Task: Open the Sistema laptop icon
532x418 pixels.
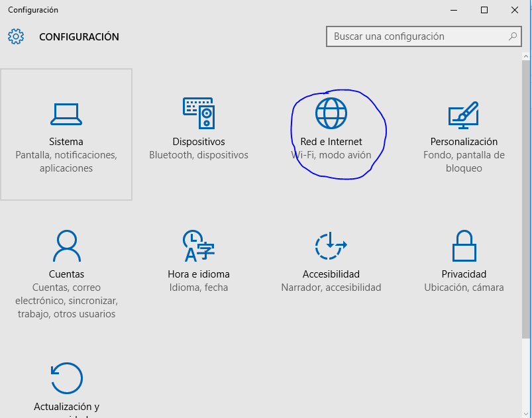Action: [x=66, y=115]
